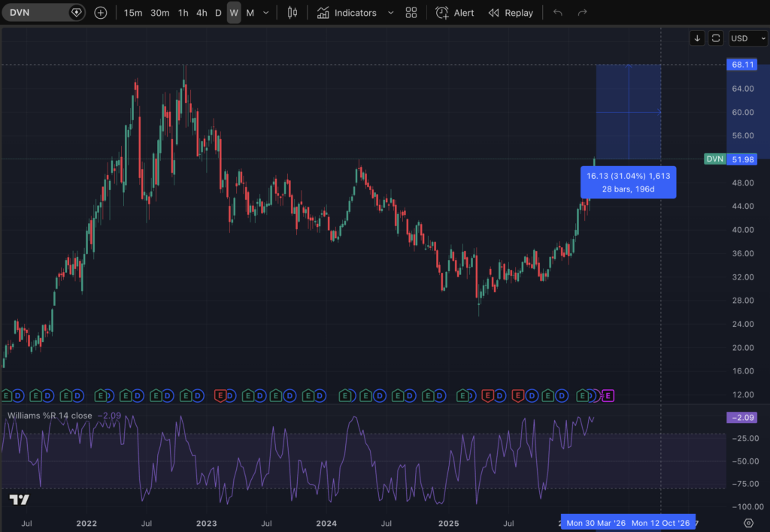This screenshot has width=770, height=532.
Task: Click the add symbol plus icon
Action: (101, 13)
